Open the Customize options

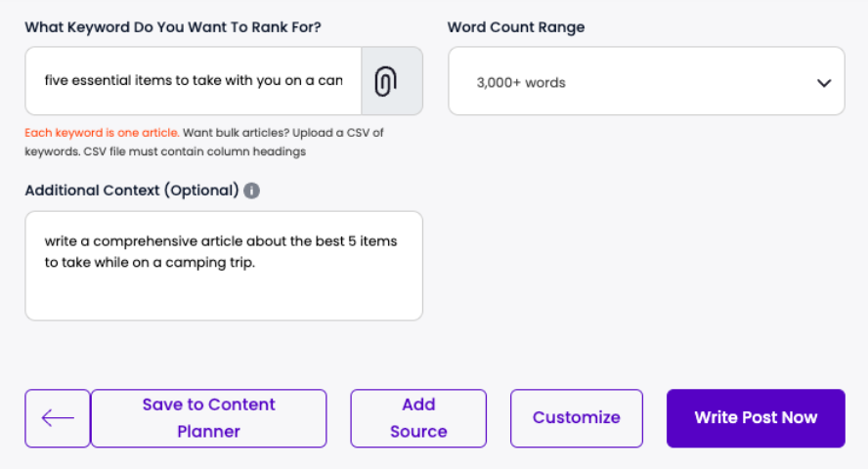point(576,418)
